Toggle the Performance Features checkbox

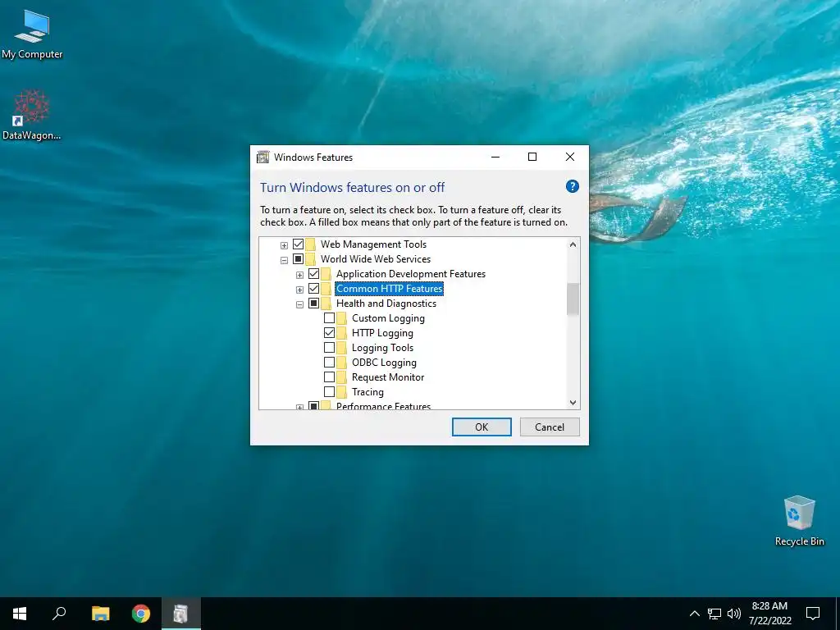(314, 406)
